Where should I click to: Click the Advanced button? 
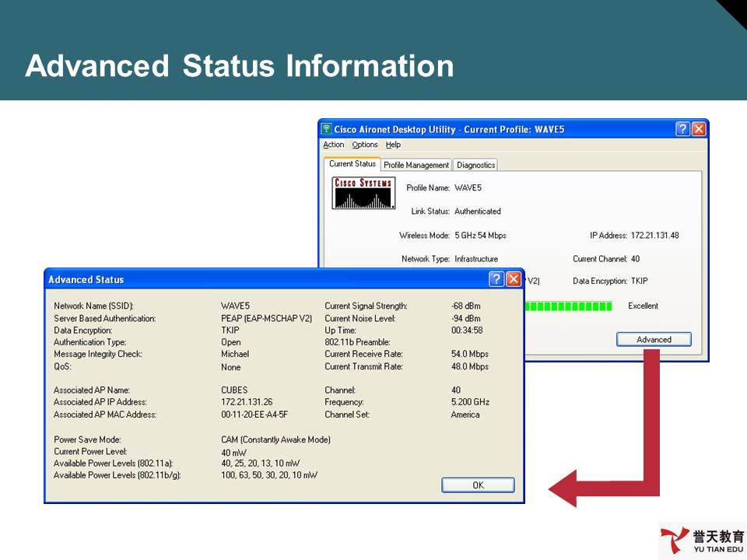click(654, 340)
